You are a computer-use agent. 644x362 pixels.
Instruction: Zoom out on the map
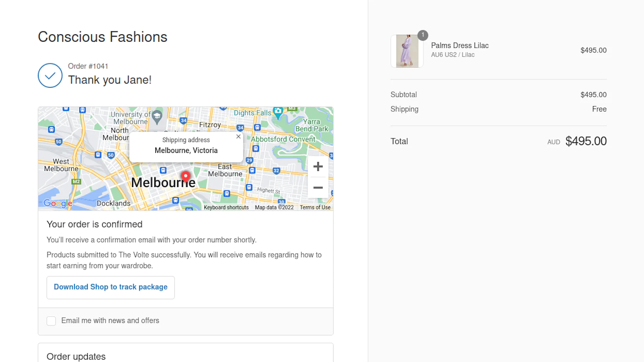tap(318, 188)
